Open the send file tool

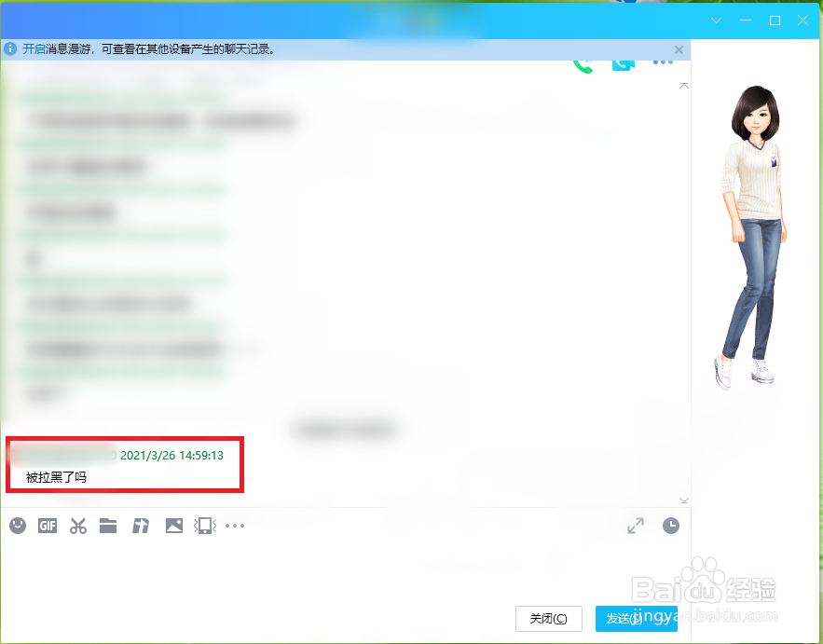coord(108,526)
